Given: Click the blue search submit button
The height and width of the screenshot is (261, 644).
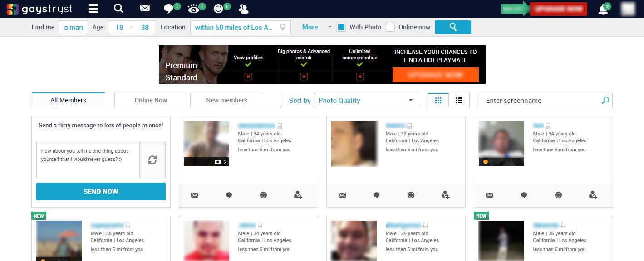Looking at the screenshot, I should 452,27.
